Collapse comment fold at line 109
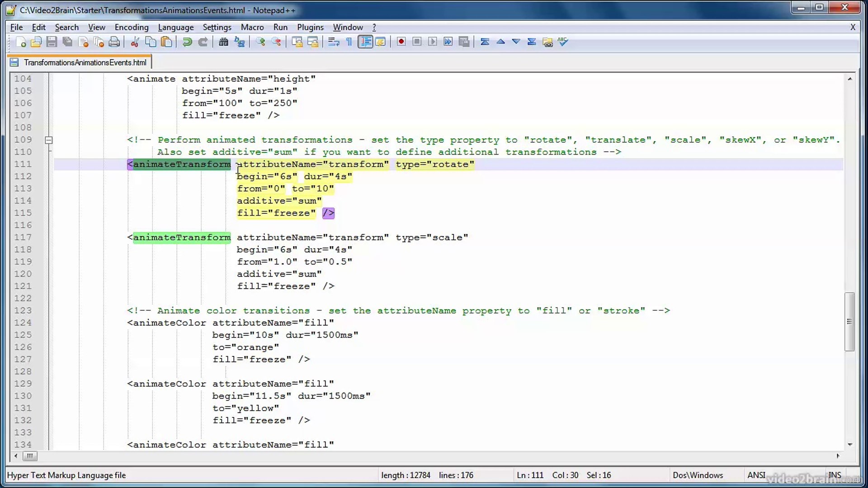The image size is (868, 488). point(49,140)
